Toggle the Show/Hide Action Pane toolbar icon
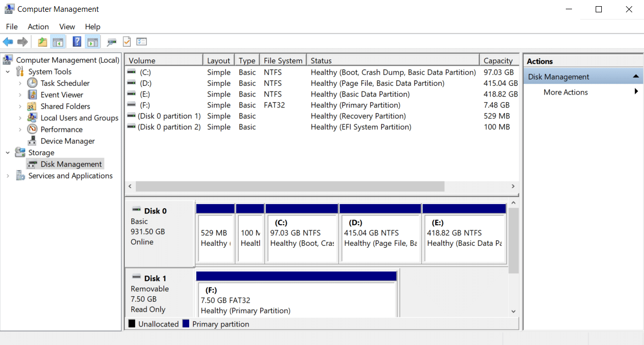Viewport: 644px width, 345px height. (93, 42)
